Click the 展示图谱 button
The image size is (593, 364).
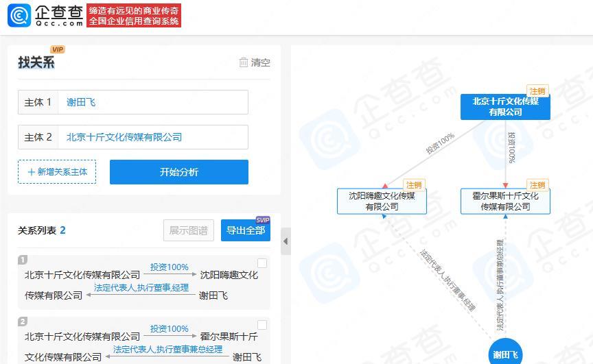(x=189, y=230)
